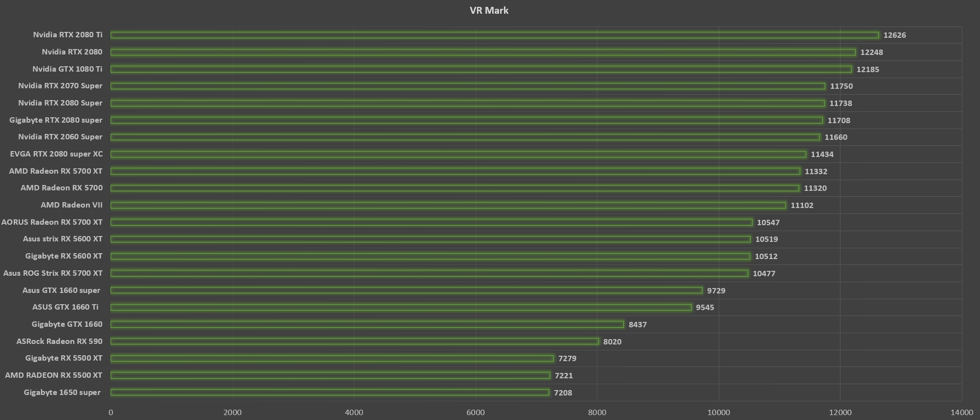Click the 7279 score value
This screenshot has height=420, width=980.
point(567,359)
